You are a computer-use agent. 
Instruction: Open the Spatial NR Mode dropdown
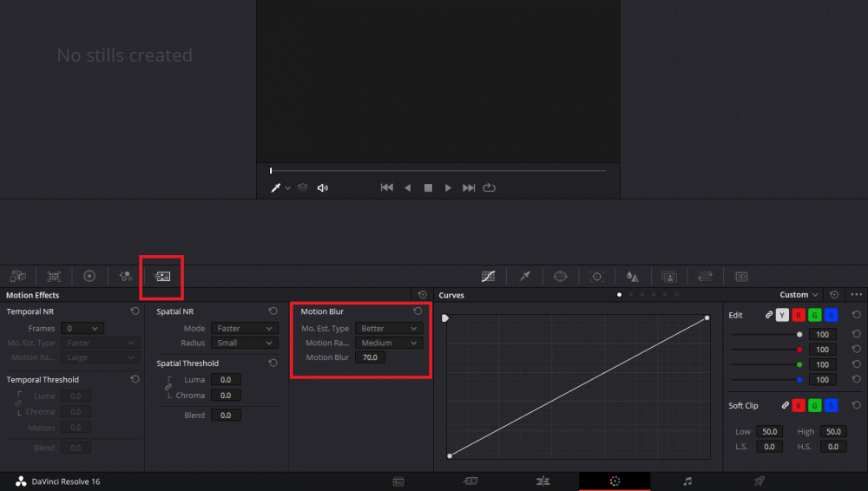point(246,329)
